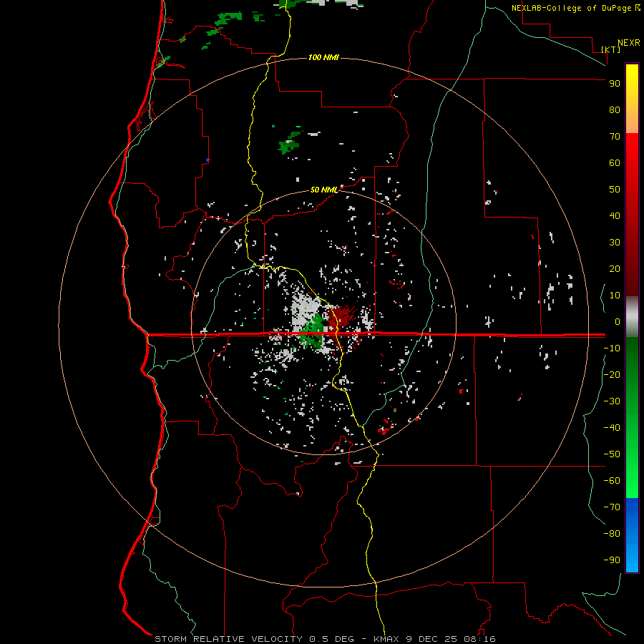Click the -50 value on the velocity scale
The image size is (644, 644).
tap(612, 454)
